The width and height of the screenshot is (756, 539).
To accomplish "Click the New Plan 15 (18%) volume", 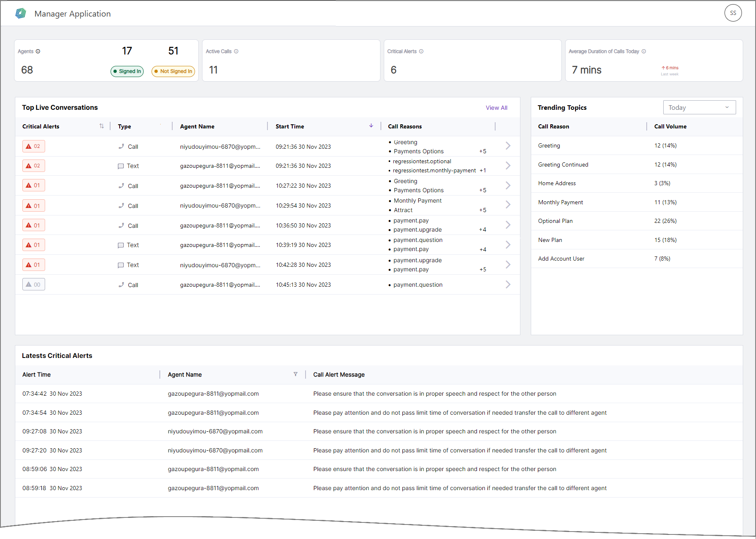I will [665, 240].
